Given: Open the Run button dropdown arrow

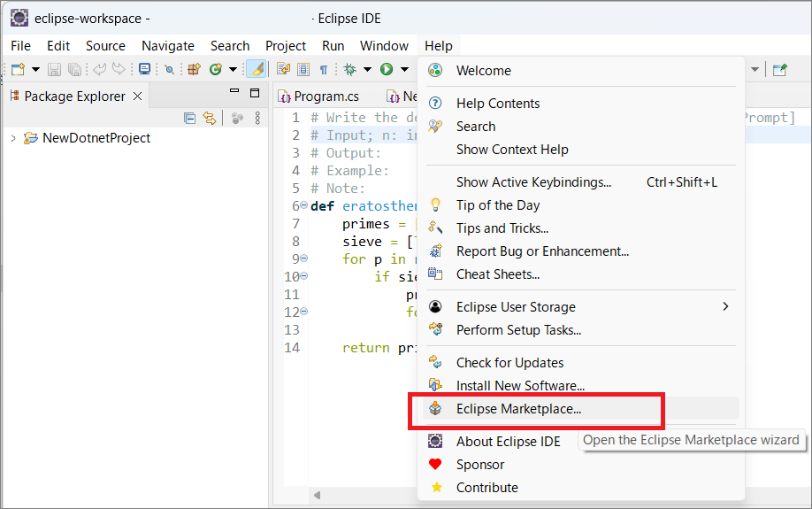Looking at the screenshot, I should (x=404, y=69).
